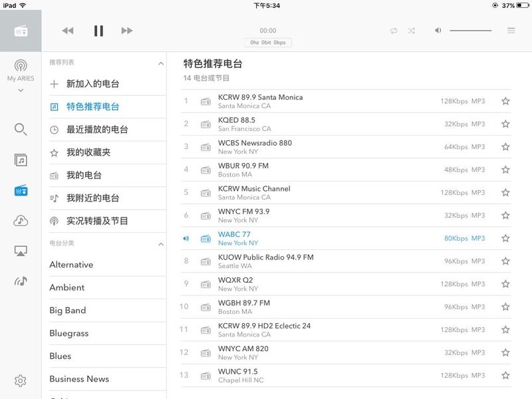The image size is (532, 399).
Task: Star the playing WABC 77 station
Action: click(505, 238)
